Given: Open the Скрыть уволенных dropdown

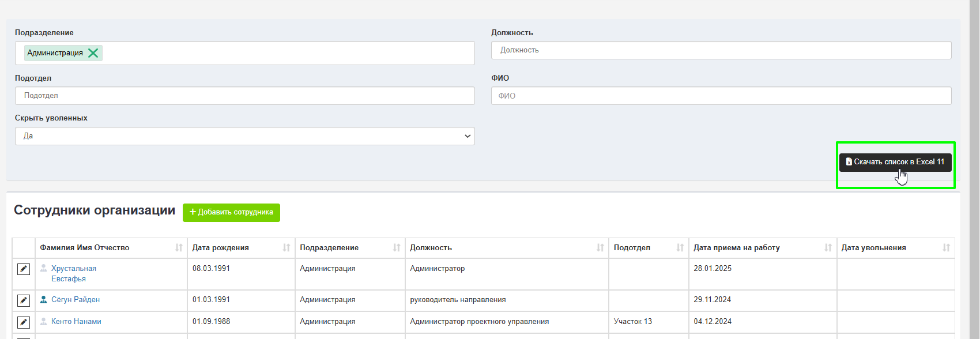Looking at the screenshot, I should 245,136.
